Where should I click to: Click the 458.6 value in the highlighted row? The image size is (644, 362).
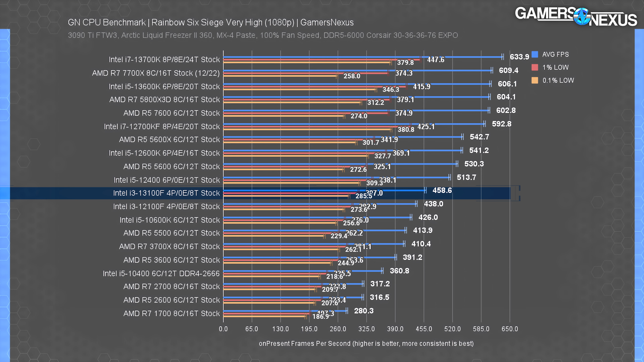point(442,191)
